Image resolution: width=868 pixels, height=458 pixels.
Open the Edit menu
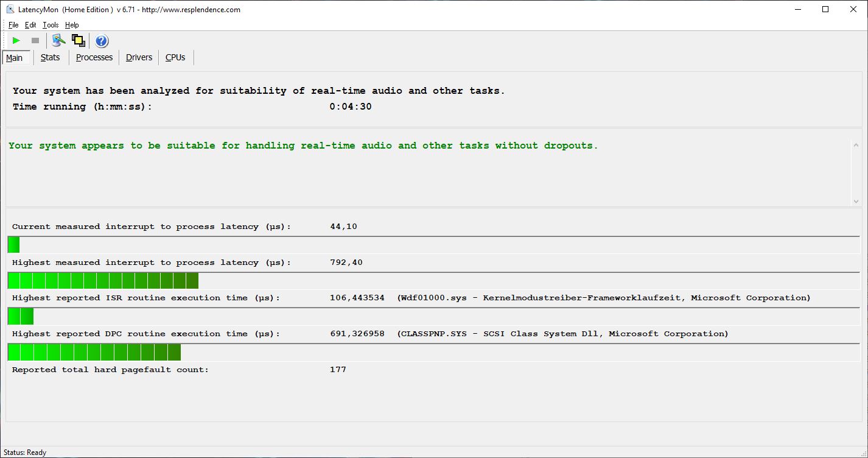point(30,25)
